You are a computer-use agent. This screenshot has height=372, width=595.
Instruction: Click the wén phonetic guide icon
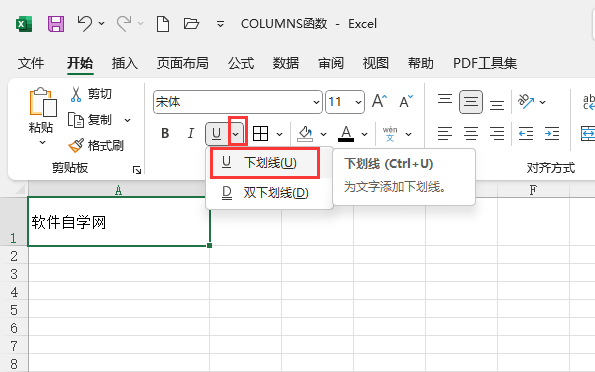pyautogui.click(x=390, y=134)
